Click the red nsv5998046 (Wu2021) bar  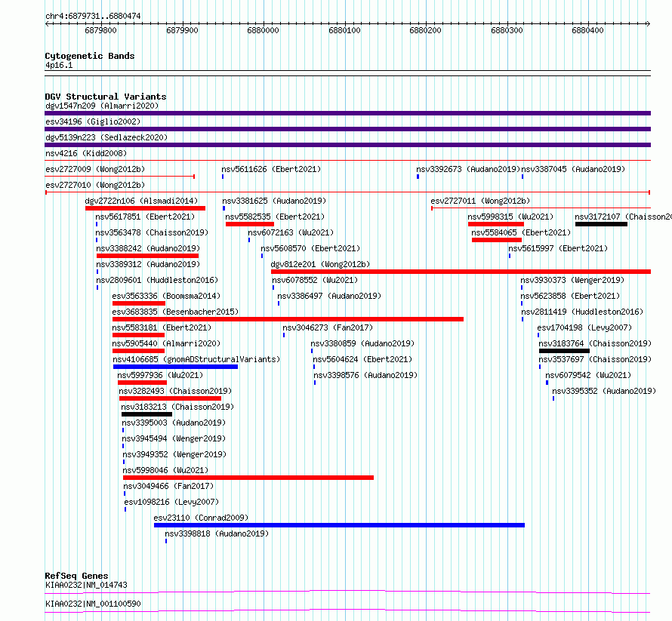click(248, 478)
